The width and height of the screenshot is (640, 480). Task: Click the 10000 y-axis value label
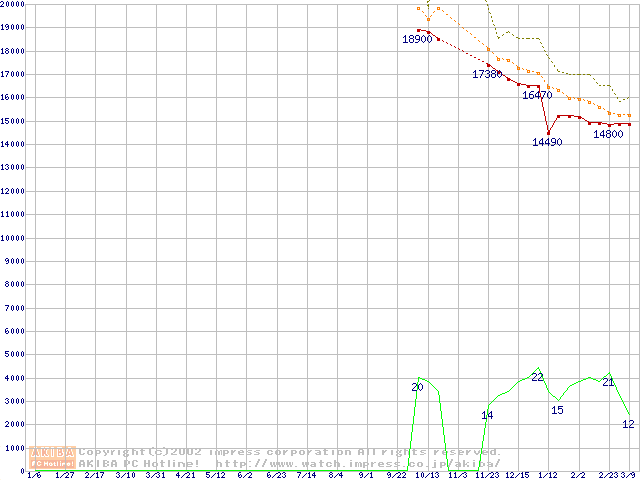pyautogui.click(x=12, y=238)
